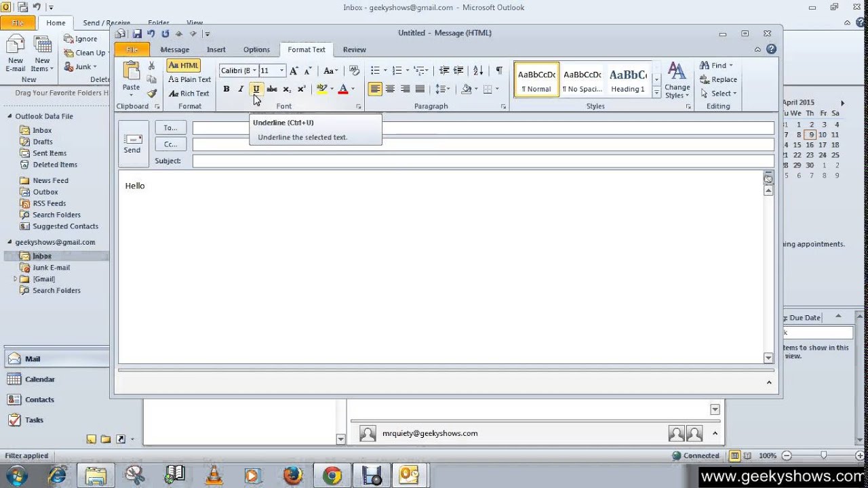The image size is (868, 488).
Task: Toggle Align Text Left
Action: (x=375, y=89)
